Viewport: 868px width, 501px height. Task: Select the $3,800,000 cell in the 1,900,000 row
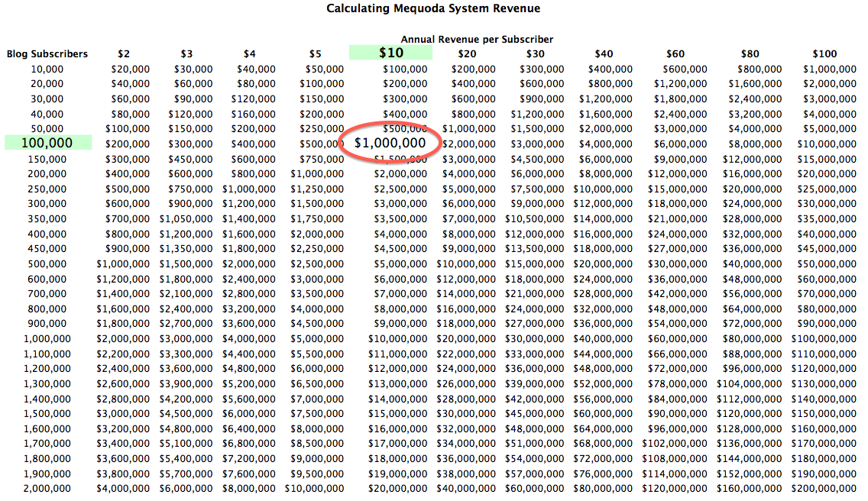point(123,474)
